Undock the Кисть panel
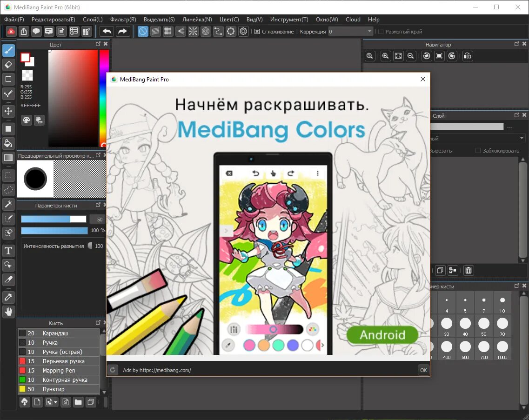The width and height of the screenshot is (529, 420). (x=98, y=322)
